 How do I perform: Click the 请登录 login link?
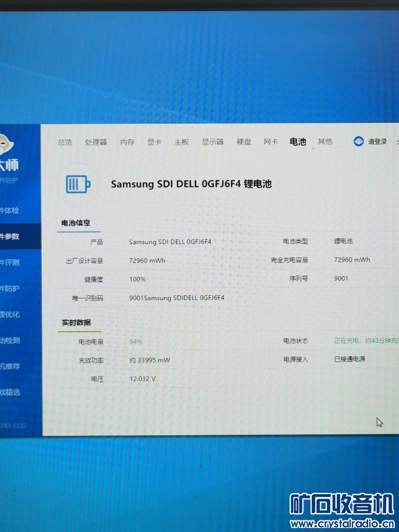coord(377,141)
